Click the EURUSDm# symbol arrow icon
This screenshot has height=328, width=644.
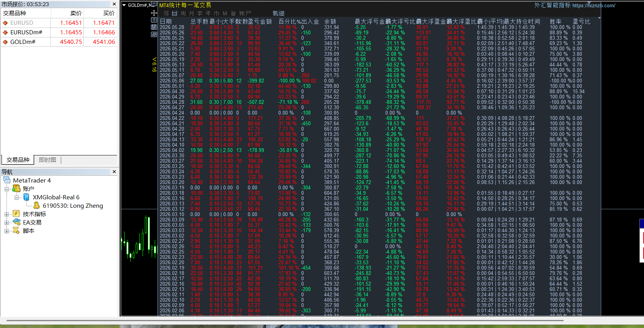point(5,32)
